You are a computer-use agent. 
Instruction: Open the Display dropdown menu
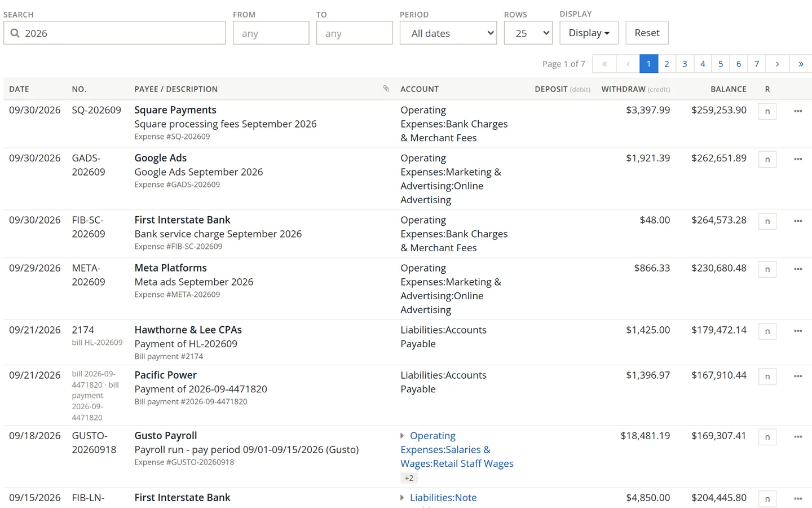point(589,33)
